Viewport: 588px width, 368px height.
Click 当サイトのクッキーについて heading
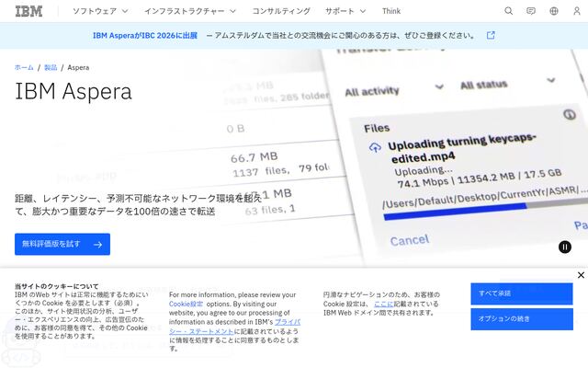(57, 286)
